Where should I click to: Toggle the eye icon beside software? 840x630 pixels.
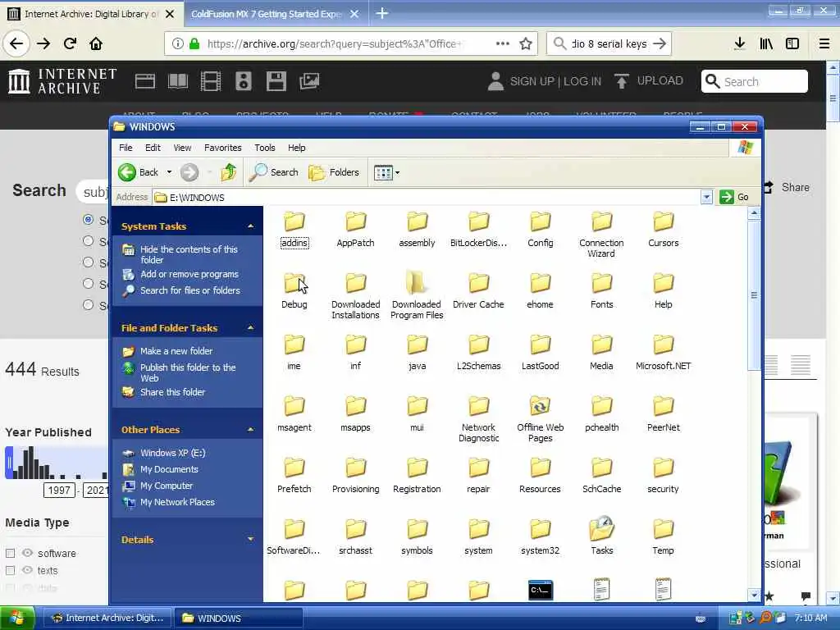click(27, 552)
